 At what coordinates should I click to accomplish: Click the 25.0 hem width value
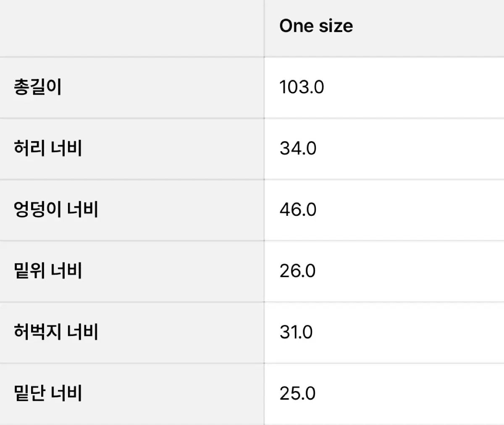click(297, 394)
